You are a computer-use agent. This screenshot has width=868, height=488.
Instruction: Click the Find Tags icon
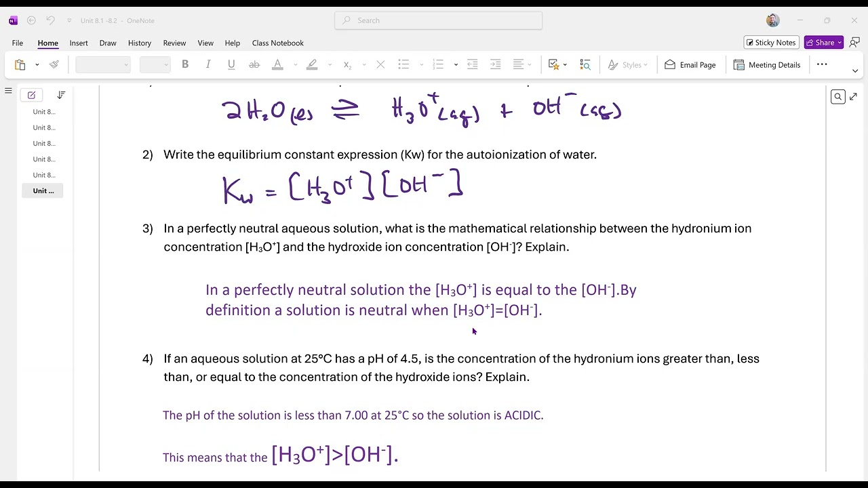(585, 65)
